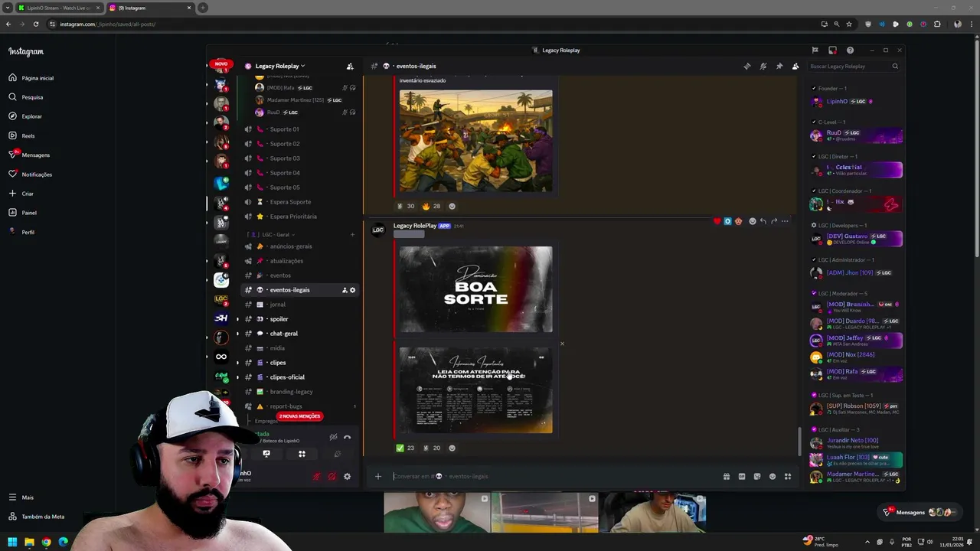The height and width of the screenshot is (551, 980).
Task: Add channel to LGC - Geral category
Action: 352,234
